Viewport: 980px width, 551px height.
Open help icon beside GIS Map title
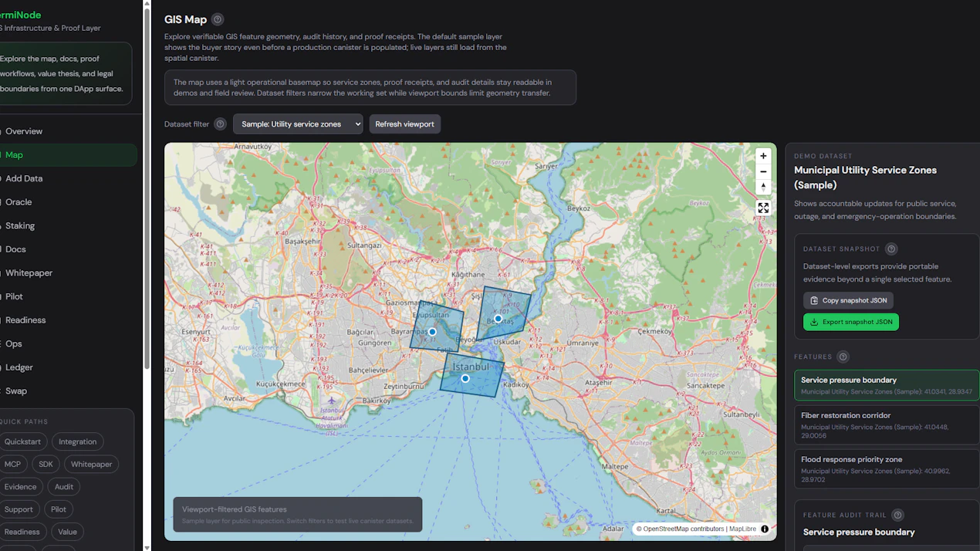click(218, 19)
